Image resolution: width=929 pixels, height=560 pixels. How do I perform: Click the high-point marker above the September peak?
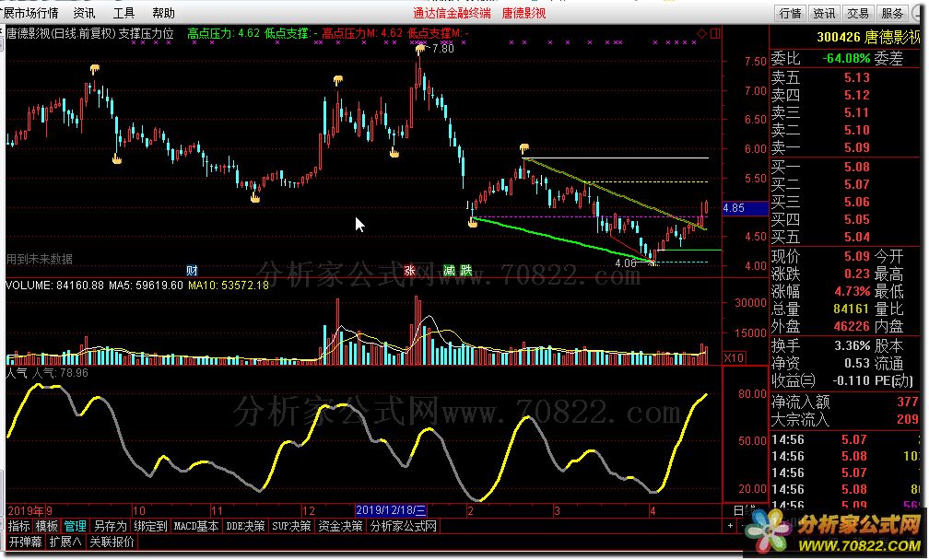[95, 69]
